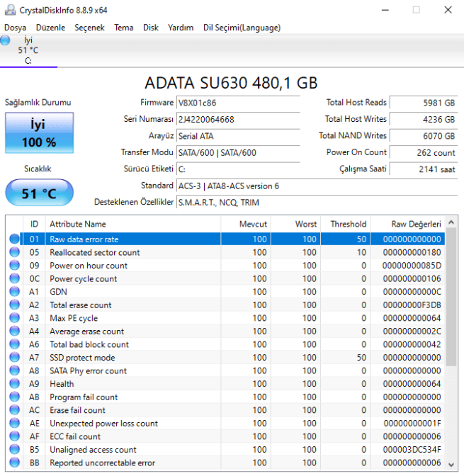Select the Raw data error rate row

pyautogui.click(x=225, y=239)
